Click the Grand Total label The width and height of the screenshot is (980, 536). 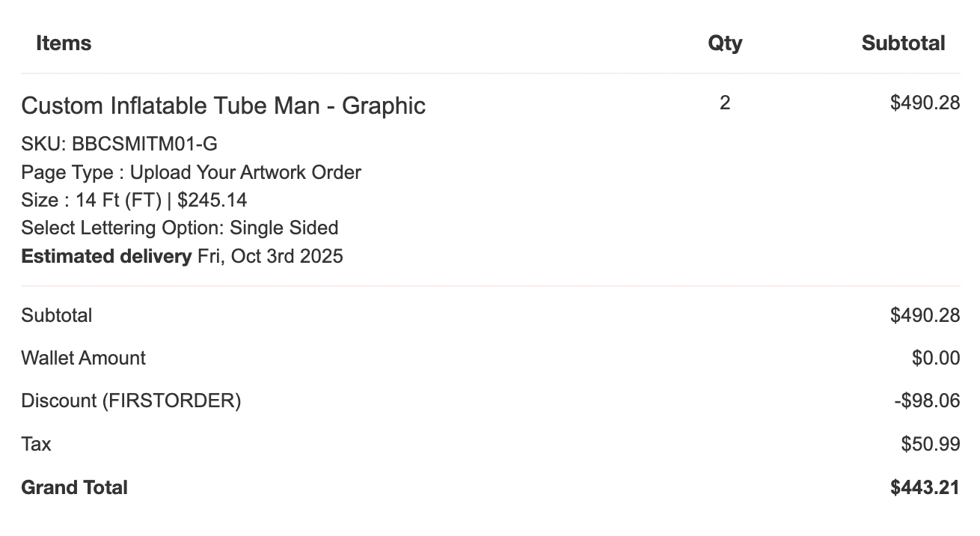pyautogui.click(x=74, y=487)
